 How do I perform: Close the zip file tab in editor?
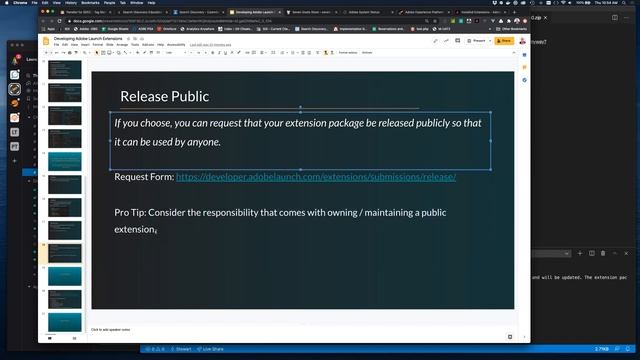(x=545, y=18)
